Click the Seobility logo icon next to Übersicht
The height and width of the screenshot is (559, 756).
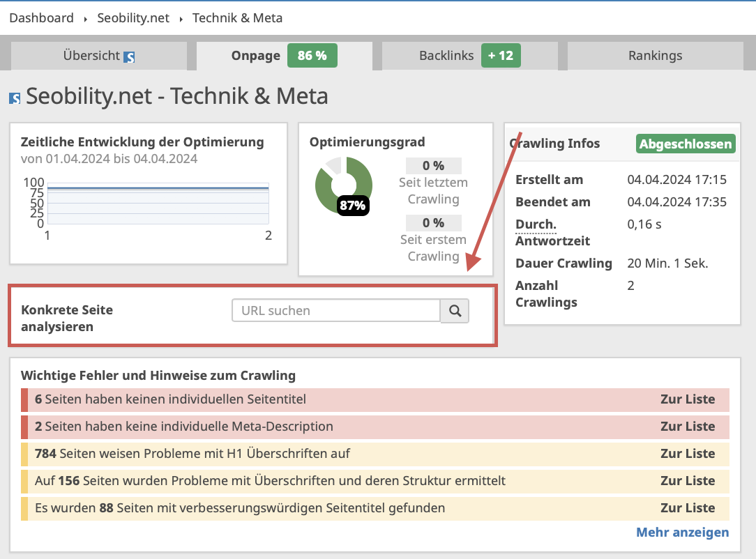coord(129,57)
